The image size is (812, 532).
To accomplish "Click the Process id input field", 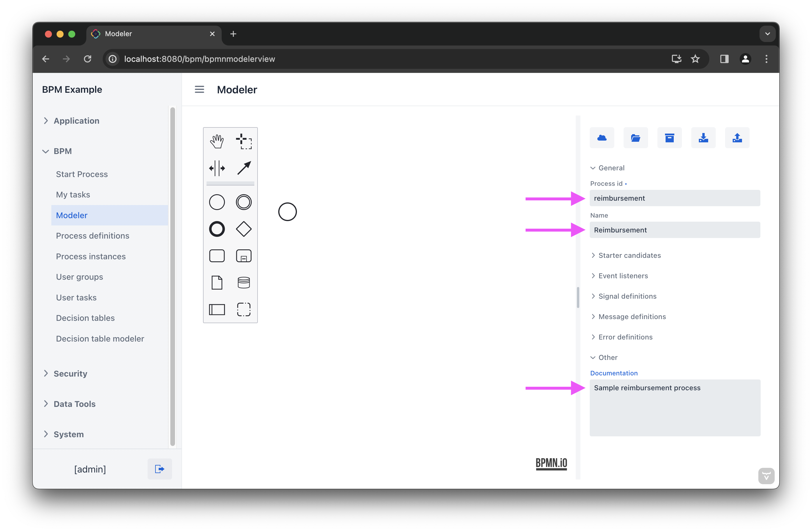I will 675,198.
